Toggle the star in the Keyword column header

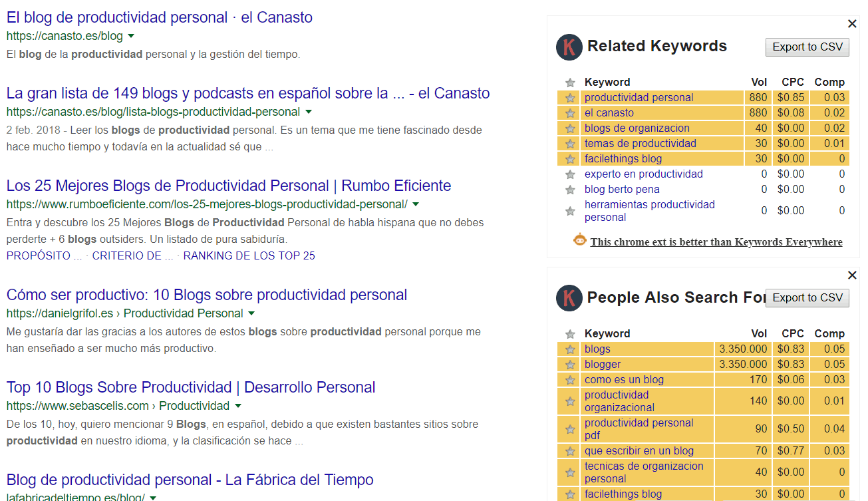pyautogui.click(x=570, y=82)
